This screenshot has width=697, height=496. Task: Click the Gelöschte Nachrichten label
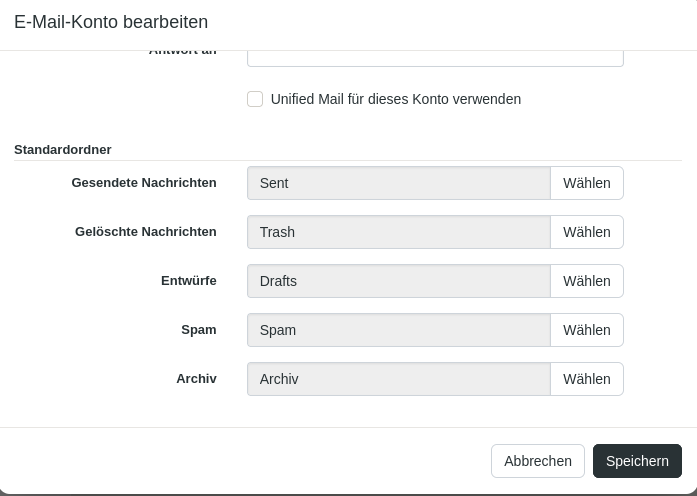[x=146, y=232]
